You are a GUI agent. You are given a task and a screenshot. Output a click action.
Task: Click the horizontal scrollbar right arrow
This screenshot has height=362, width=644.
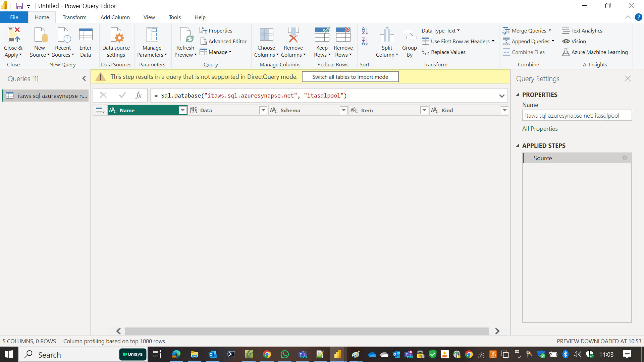497,331
